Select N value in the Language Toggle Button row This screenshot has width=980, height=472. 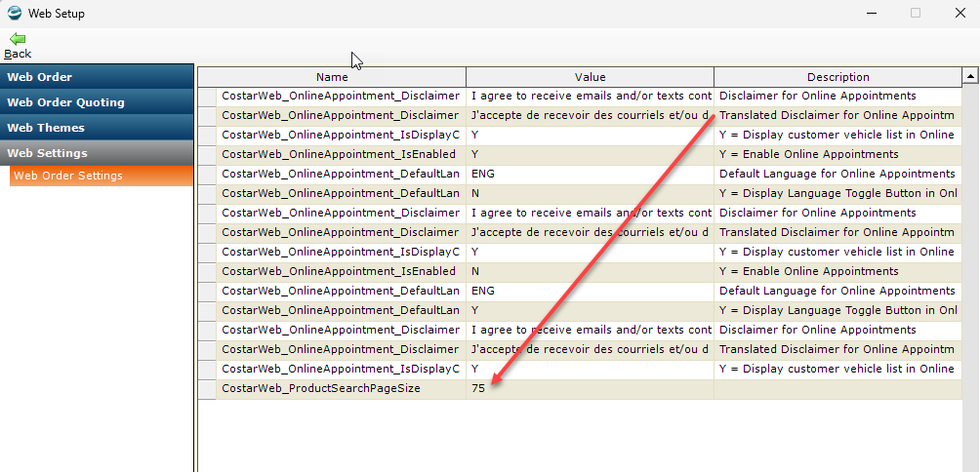[590, 193]
